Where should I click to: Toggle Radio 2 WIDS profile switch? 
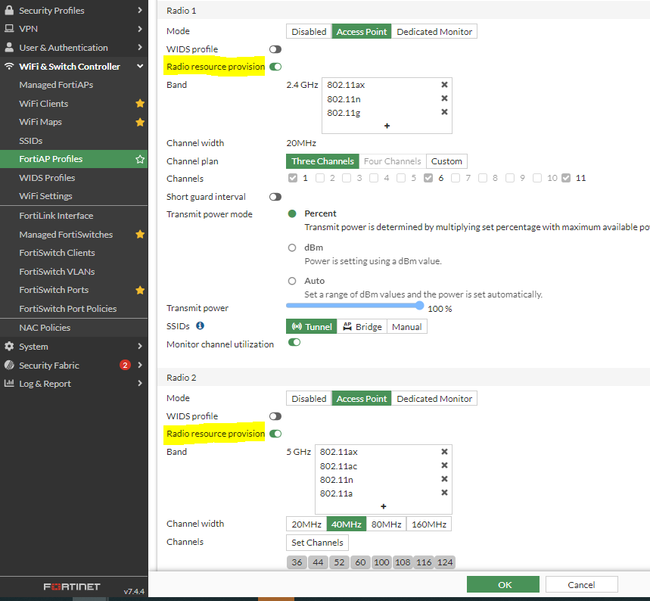[275, 416]
